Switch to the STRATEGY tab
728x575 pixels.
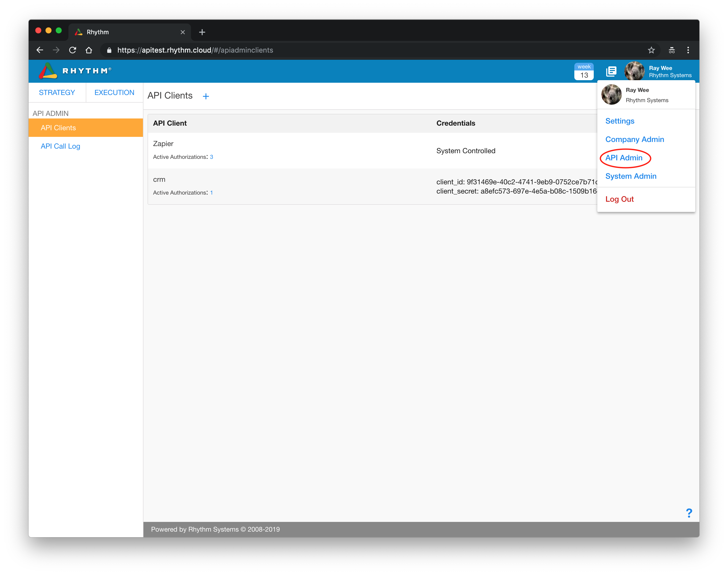pyautogui.click(x=57, y=93)
